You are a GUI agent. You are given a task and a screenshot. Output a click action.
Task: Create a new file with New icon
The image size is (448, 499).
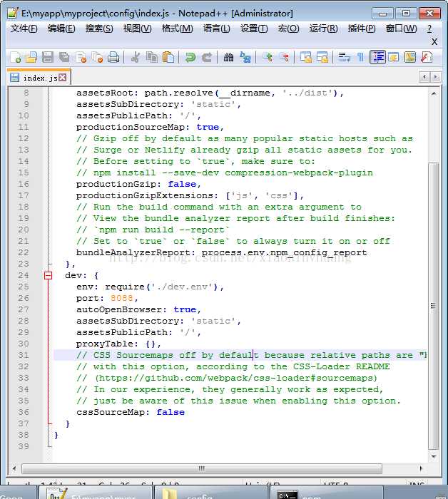point(15,57)
